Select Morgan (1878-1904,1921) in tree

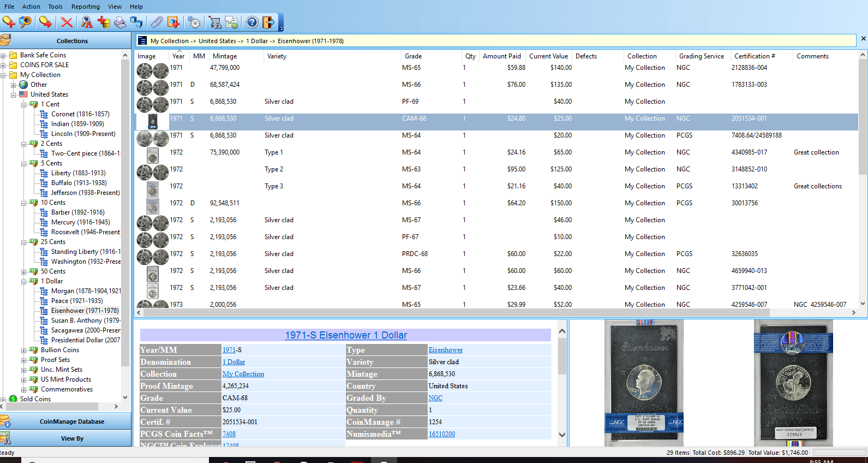click(x=86, y=291)
